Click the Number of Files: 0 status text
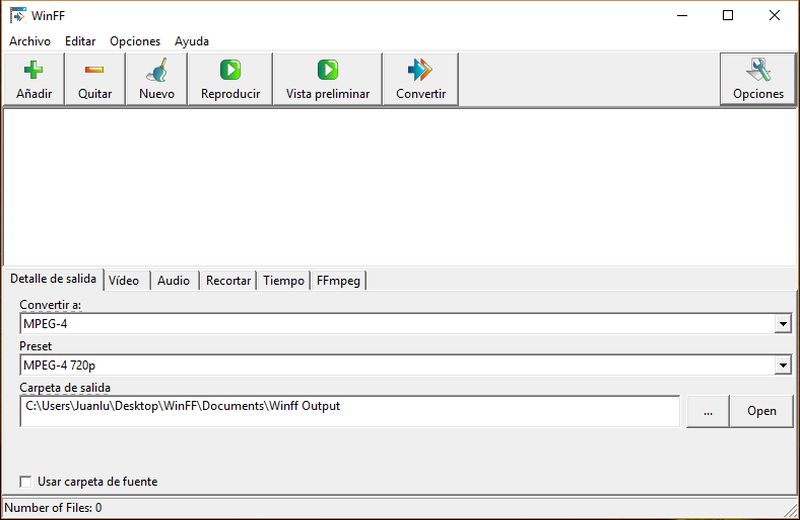Image resolution: width=800 pixels, height=520 pixels. pos(53,508)
